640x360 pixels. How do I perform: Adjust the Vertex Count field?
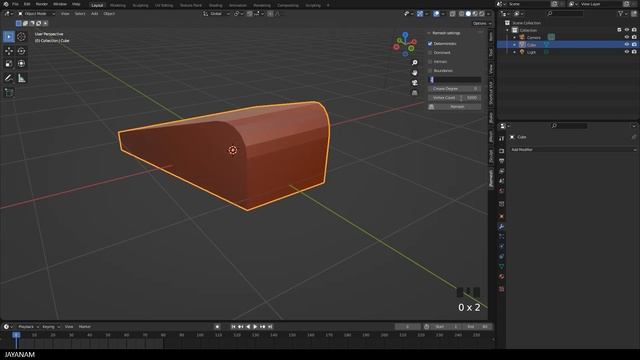(x=454, y=98)
